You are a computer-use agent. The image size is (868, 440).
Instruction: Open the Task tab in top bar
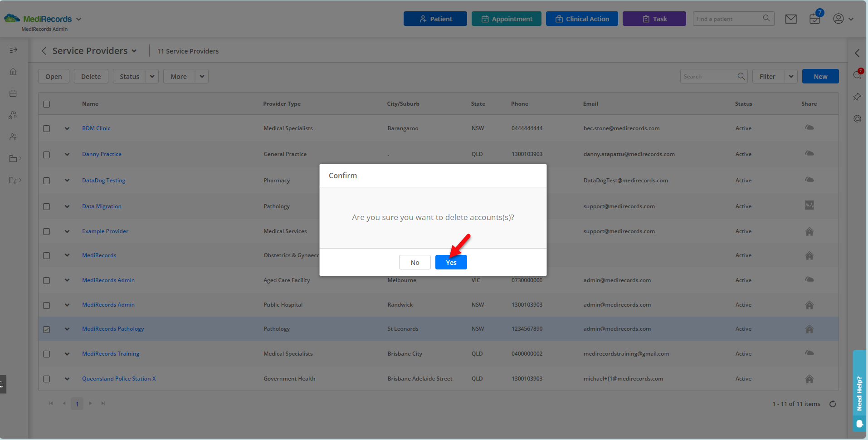(x=654, y=19)
